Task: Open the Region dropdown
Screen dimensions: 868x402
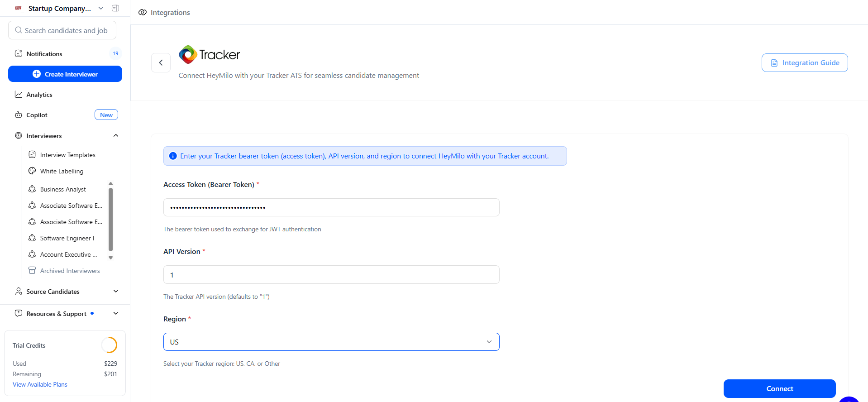Action: coord(331,342)
